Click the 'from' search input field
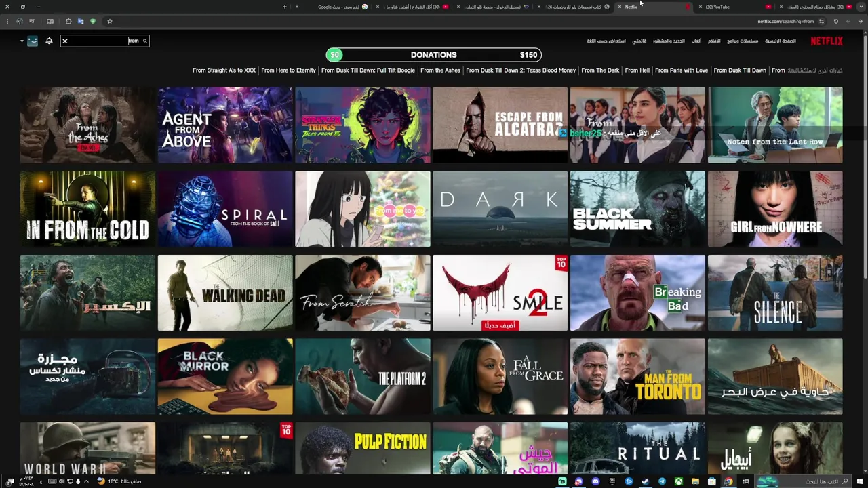Screen dimensions: 868x488 pos(104,41)
